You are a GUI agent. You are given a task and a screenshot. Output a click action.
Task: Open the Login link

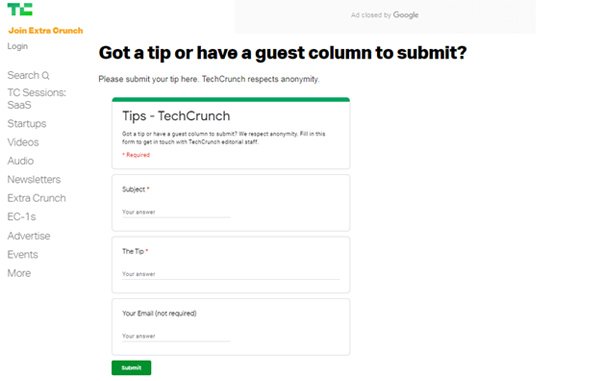click(18, 46)
